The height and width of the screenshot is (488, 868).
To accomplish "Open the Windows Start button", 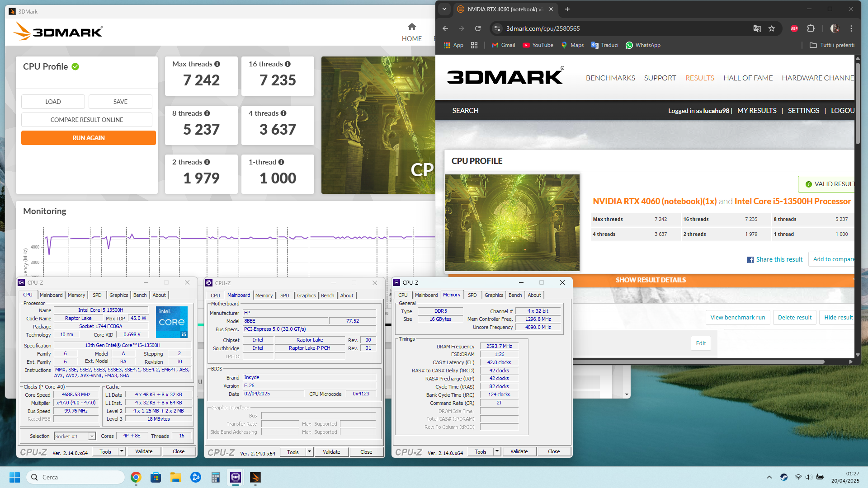I will coord(14,477).
